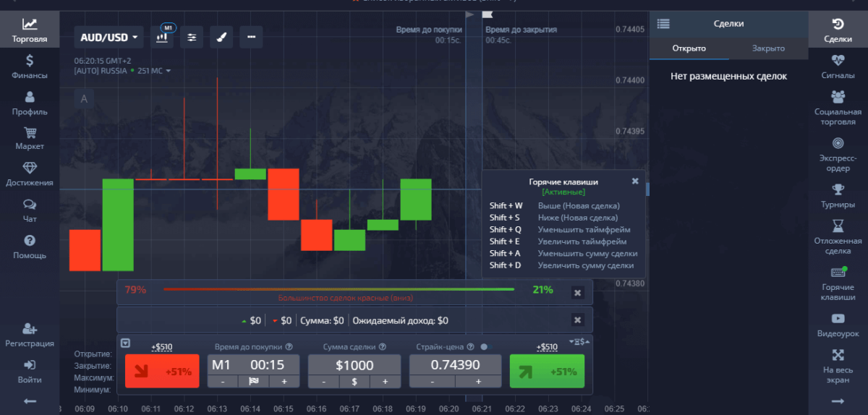Open the Chat section
The height and width of the screenshot is (415, 868).
click(x=30, y=210)
